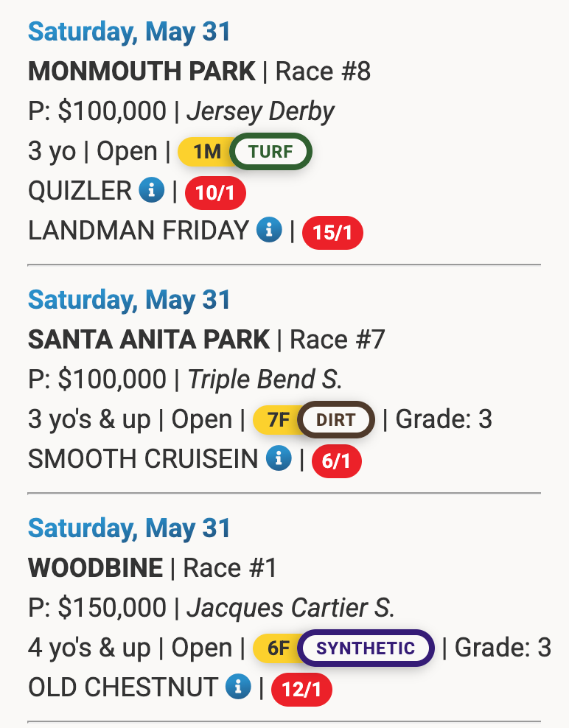
Task: Click the 7F distance label
Action: [x=278, y=420]
